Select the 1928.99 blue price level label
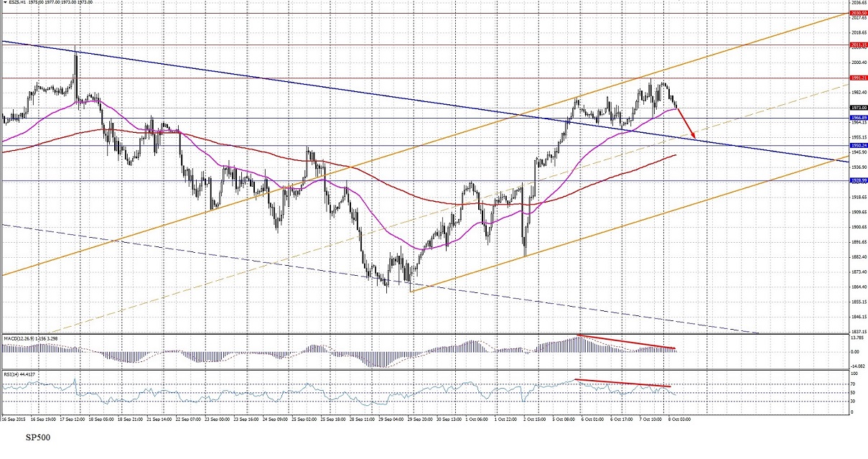Image resolution: width=868 pixels, height=459 pixels. (859, 180)
